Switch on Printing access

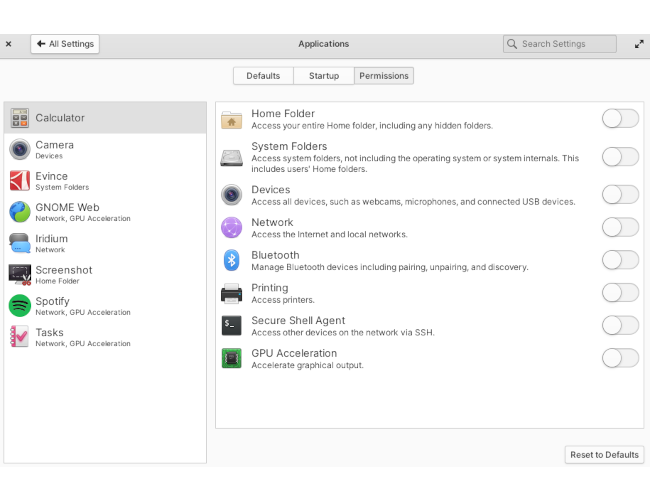[x=620, y=293]
